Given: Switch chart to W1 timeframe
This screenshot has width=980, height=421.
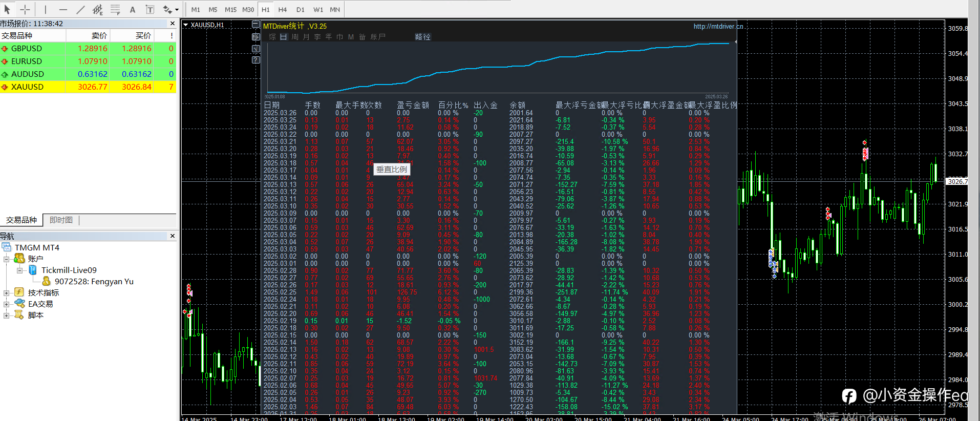Looking at the screenshot, I should pos(318,9).
